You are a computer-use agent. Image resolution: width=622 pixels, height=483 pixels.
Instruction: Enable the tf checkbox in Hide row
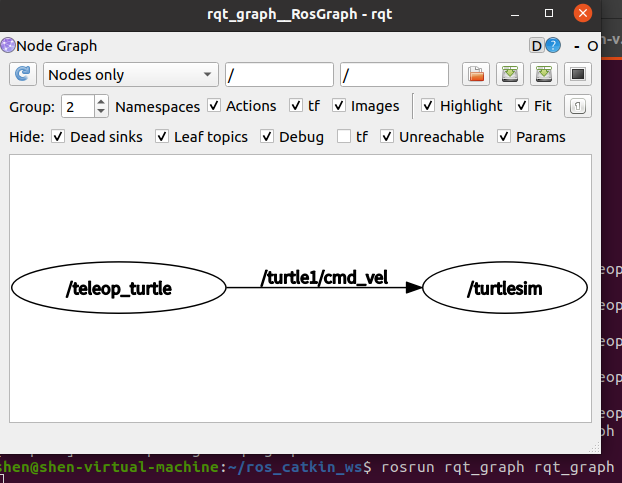pyautogui.click(x=344, y=137)
